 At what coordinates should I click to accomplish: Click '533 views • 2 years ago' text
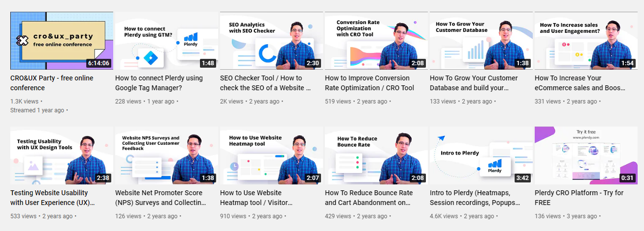tap(42, 216)
